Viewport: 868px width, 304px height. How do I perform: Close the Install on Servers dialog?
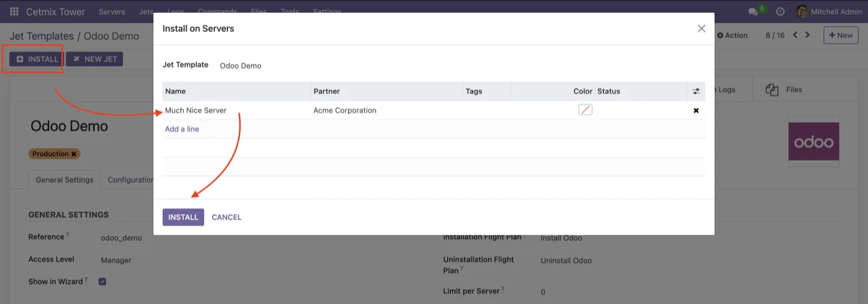pyautogui.click(x=701, y=28)
